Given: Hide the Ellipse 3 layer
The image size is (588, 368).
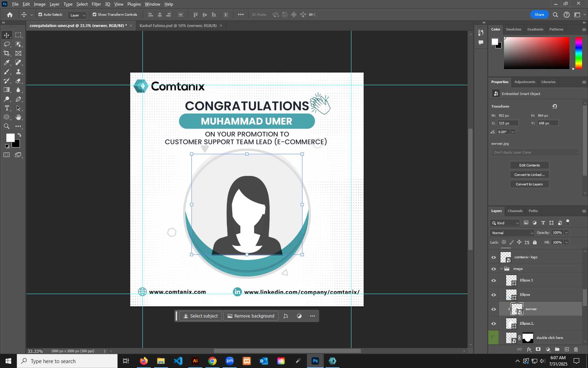Looking at the screenshot, I should pyautogui.click(x=493, y=280).
